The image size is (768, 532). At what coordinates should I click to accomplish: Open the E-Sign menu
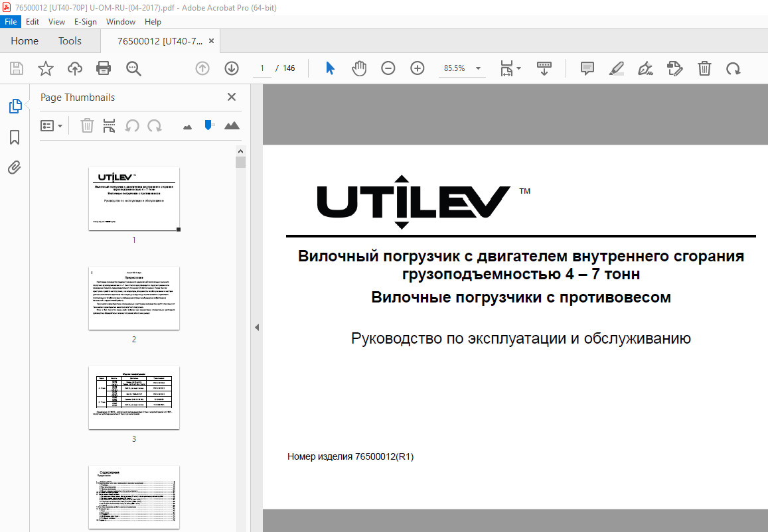tap(85, 21)
